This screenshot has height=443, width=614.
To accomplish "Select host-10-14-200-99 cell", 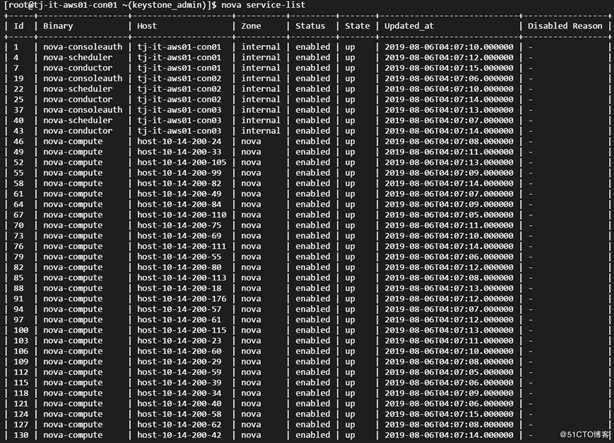I will 179,173.
